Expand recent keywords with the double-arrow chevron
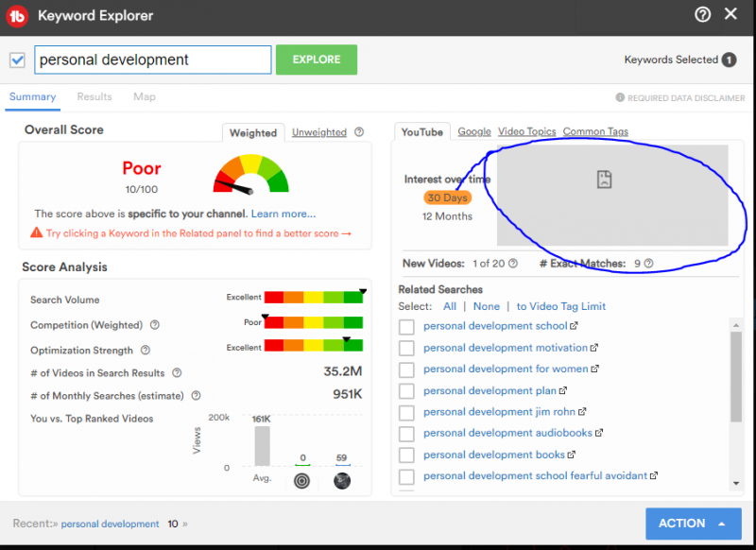 (185, 524)
